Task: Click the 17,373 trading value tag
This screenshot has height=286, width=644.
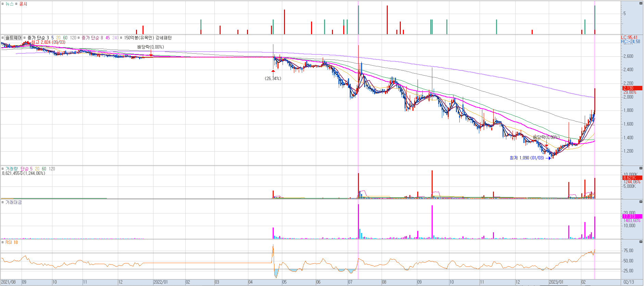Action: point(632,216)
